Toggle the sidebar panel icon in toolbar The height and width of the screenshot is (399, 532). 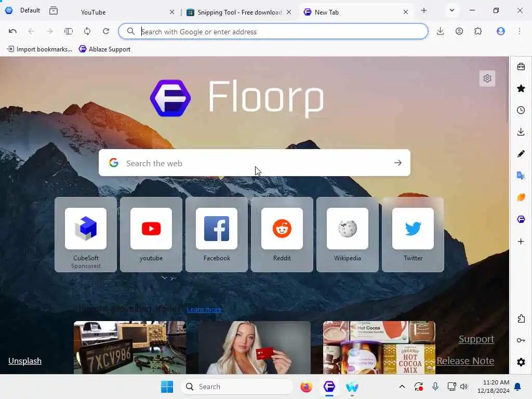(x=68, y=31)
